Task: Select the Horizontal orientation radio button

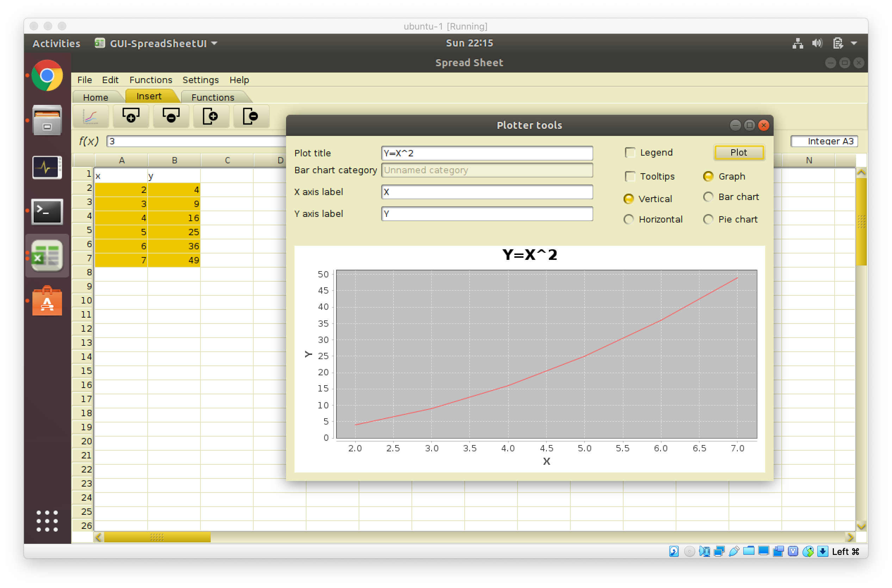Action: 629,219
